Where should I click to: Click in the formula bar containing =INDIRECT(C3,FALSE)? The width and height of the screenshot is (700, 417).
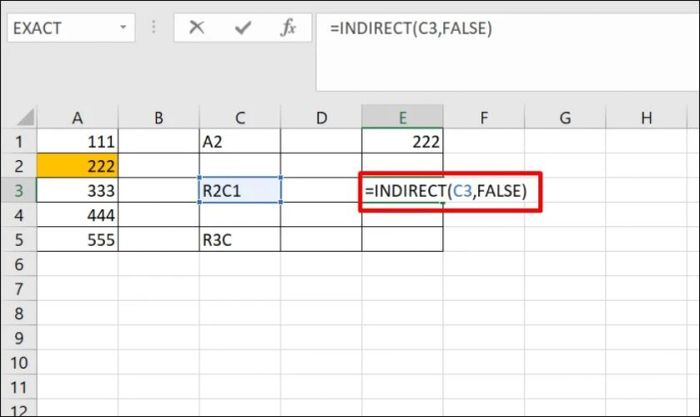click(x=508, y=52)
